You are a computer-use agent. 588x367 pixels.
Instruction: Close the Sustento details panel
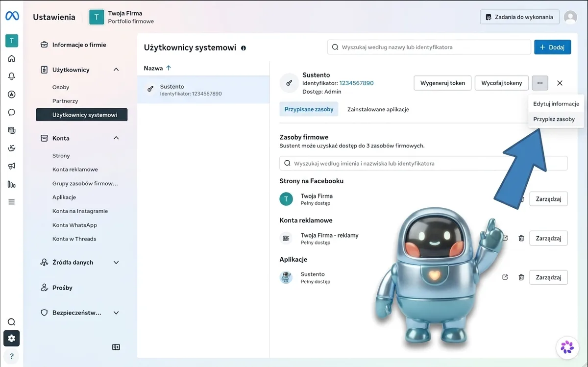click(560, 83)
